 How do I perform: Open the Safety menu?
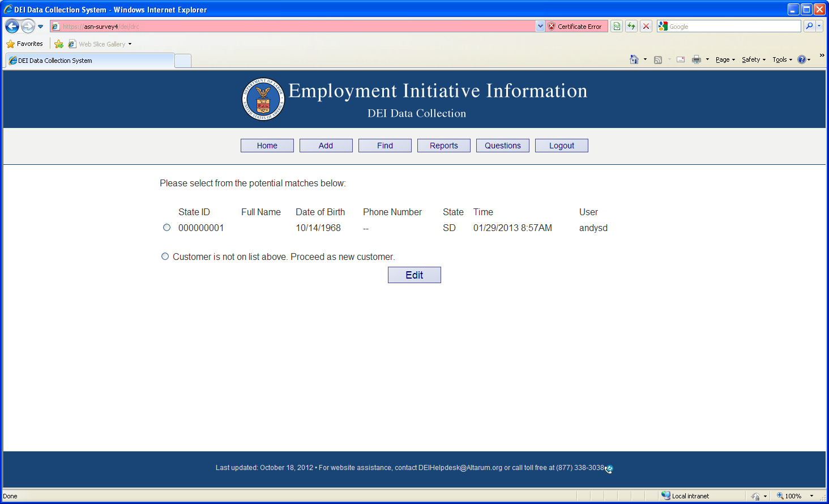pyautogui.click(x=754, y=59)
